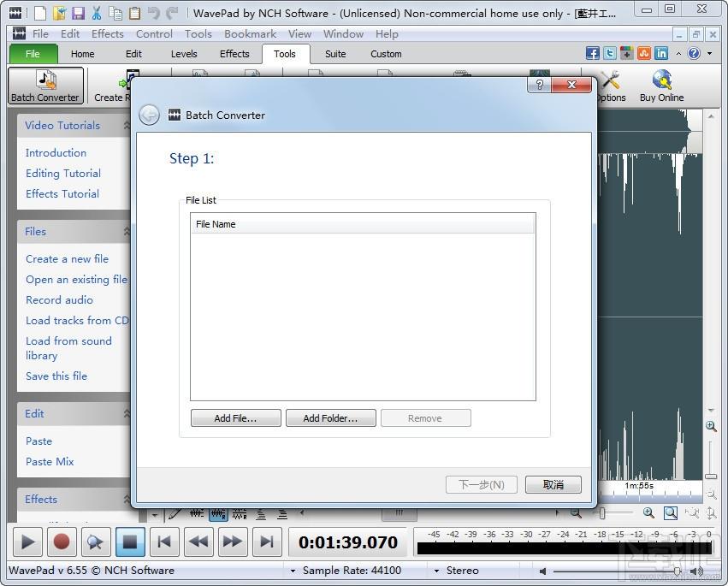Collapse the Effects sidebar panel
The width and height of the screenshot is (728, 586).
pos(127,499)
